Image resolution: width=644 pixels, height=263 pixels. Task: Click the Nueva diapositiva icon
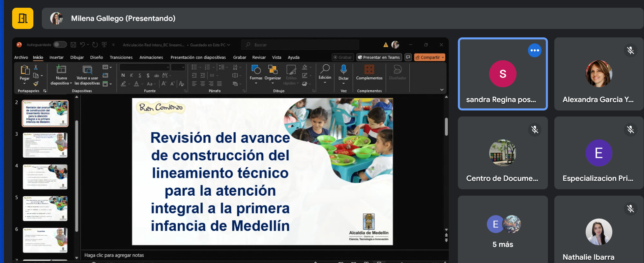tap(61, 70)
